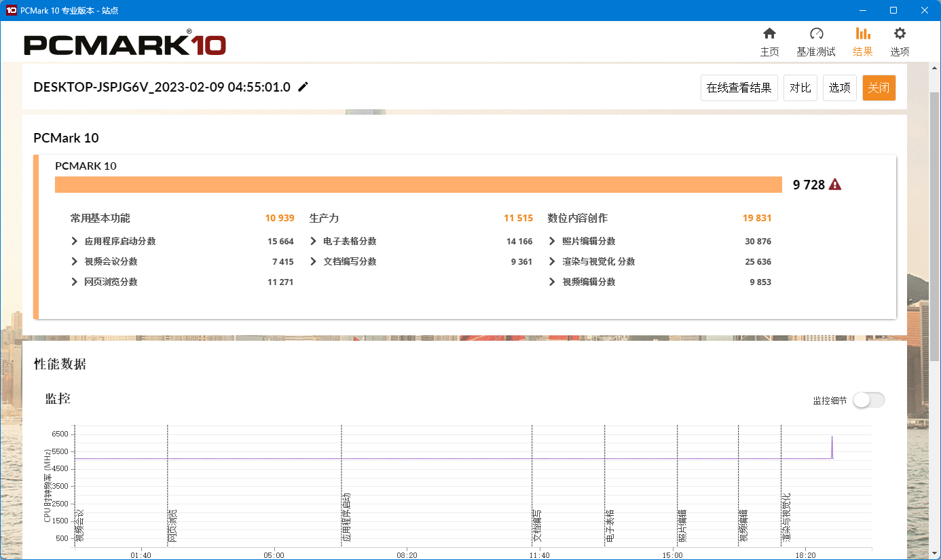
Task: Click the 6500 y-axis label
Action: coord(60,434)
